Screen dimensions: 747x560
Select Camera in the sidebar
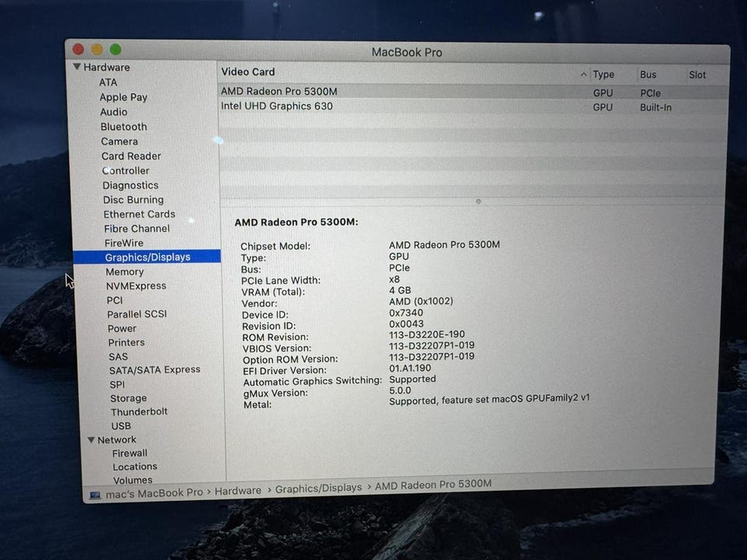pyautogui.click(x=120, y=142)
